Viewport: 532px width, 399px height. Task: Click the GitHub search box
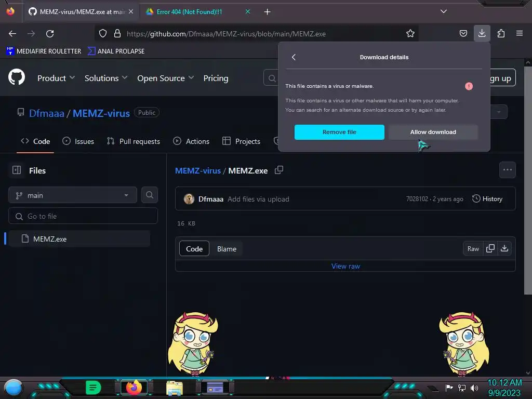pos(271,78)
